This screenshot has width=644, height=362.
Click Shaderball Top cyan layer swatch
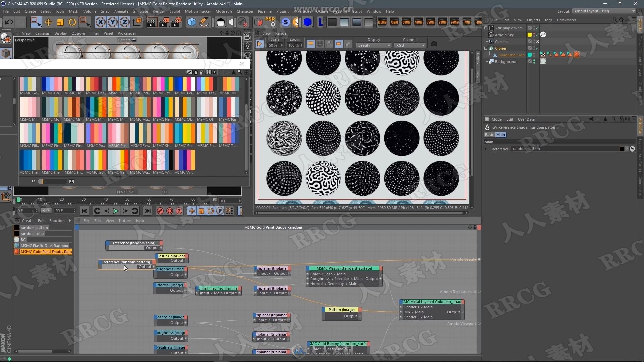530,55
